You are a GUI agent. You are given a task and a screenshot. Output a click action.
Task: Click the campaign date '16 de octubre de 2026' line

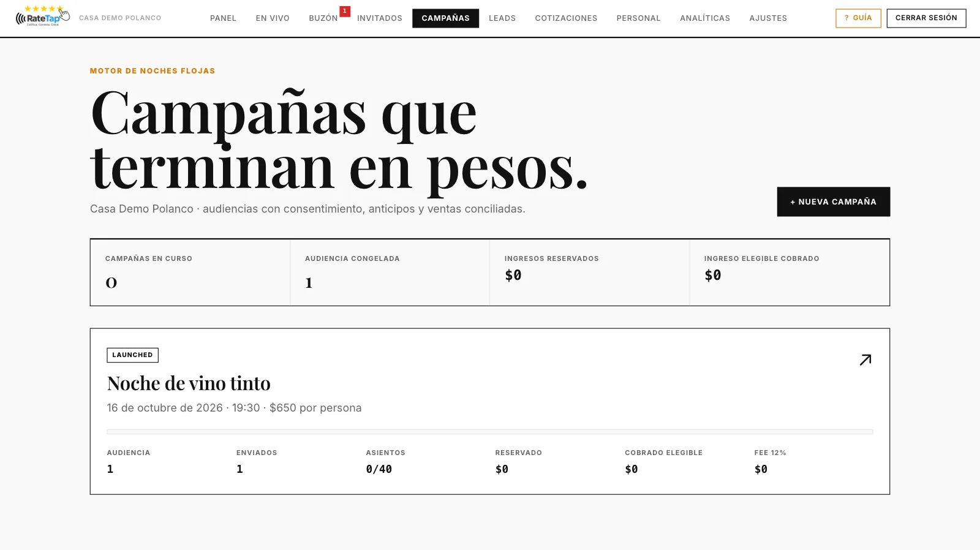[x=234, y=408]
